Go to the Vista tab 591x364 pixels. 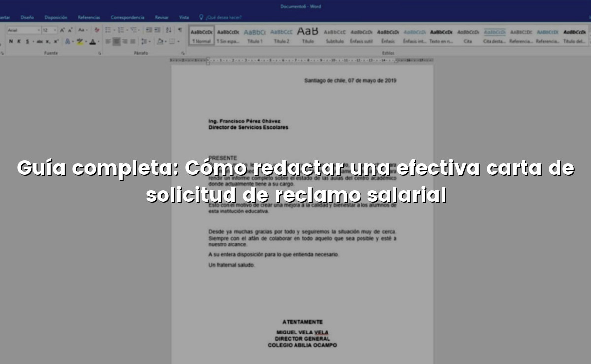184,17
